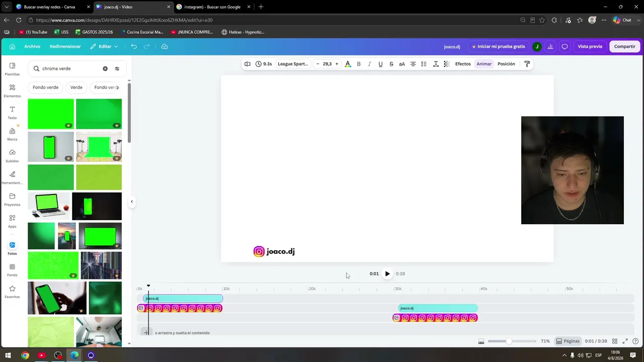This screenshot has height=362, width=644.
Task: Open the Animar panel
Action: click(484, 64)
